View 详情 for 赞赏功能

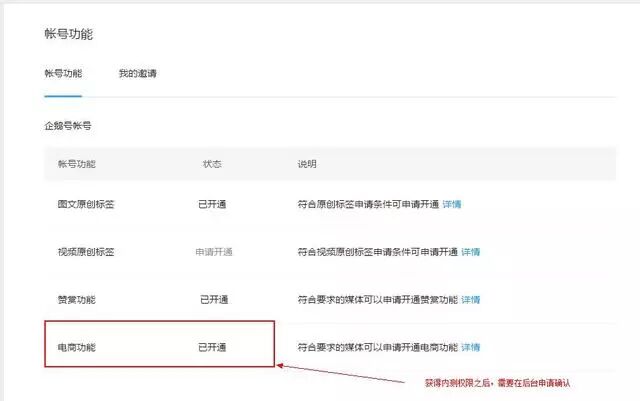pos(469,299)
